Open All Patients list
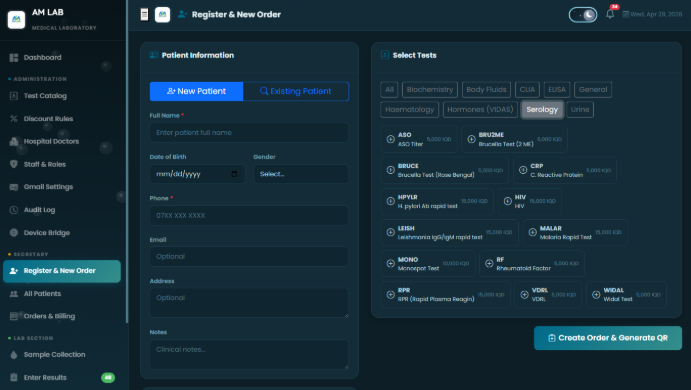 (x=62, y=293)
